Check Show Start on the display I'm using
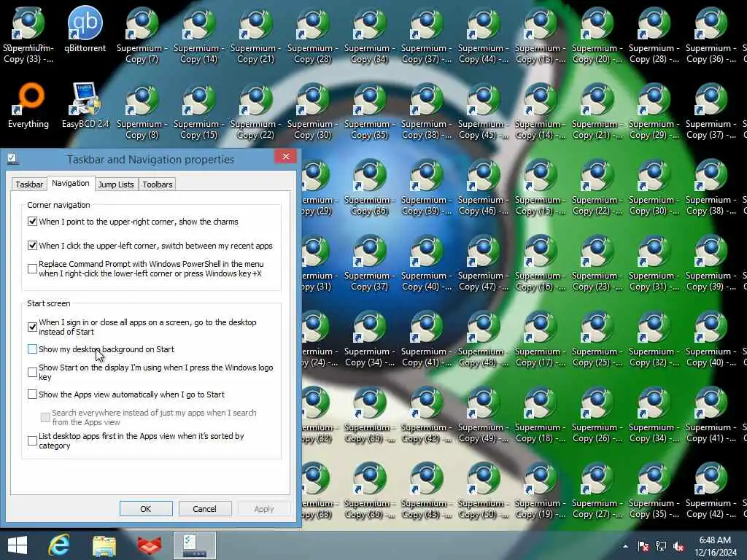The image size is (747, 560). (x=32, y=372)
